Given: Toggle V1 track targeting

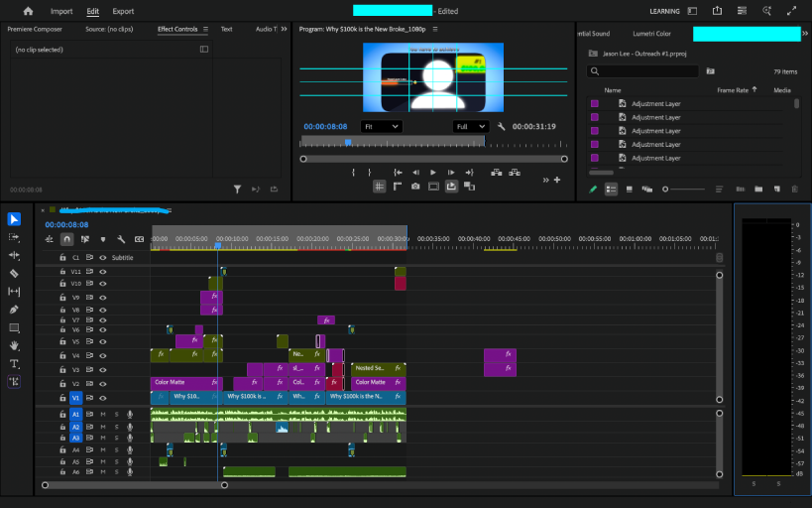Looking at the screenshot, I should click(x=75, y=398).
